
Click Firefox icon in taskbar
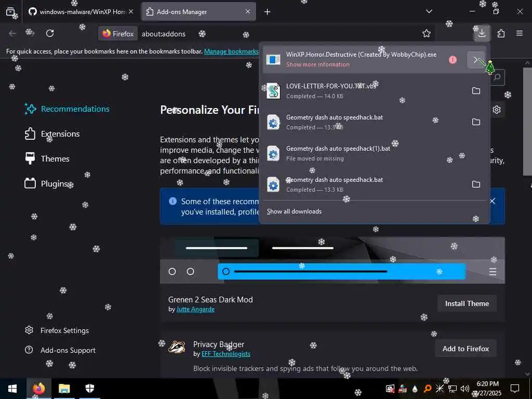click(x=38, y=389)
